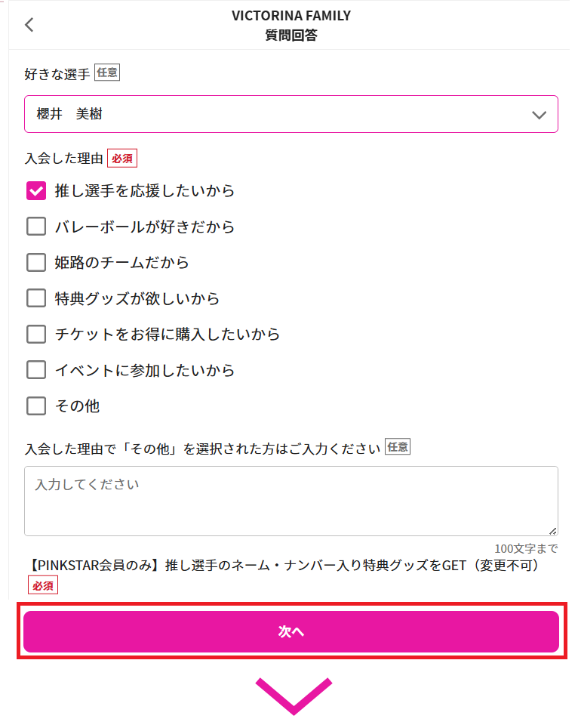Click the dropdown chevron next to 櫻井 美樹
This screenshot has height=728, width=578.
(x=539, y=115)
